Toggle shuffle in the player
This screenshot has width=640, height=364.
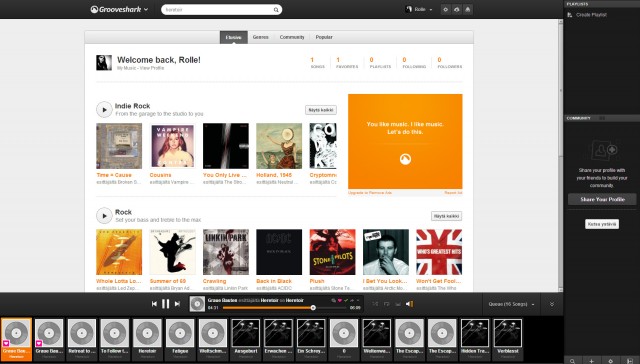pyautogui.click(x=375, y=304)
